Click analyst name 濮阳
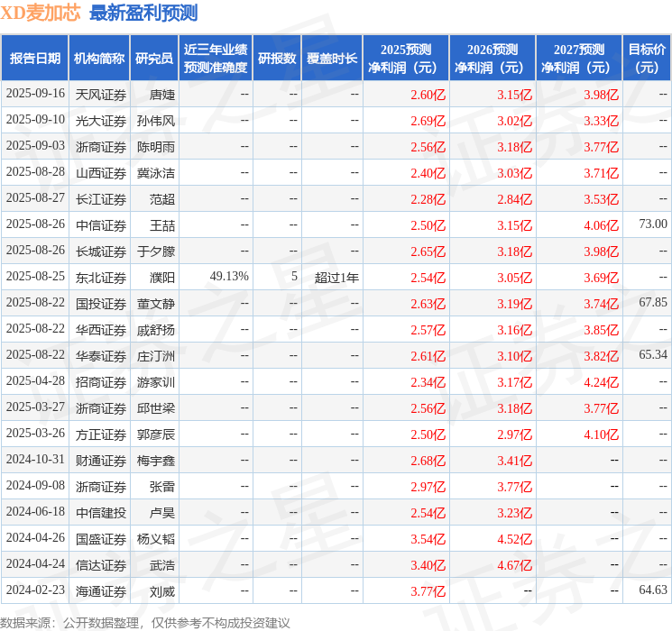Screen dimensions: 672x631 162,278
